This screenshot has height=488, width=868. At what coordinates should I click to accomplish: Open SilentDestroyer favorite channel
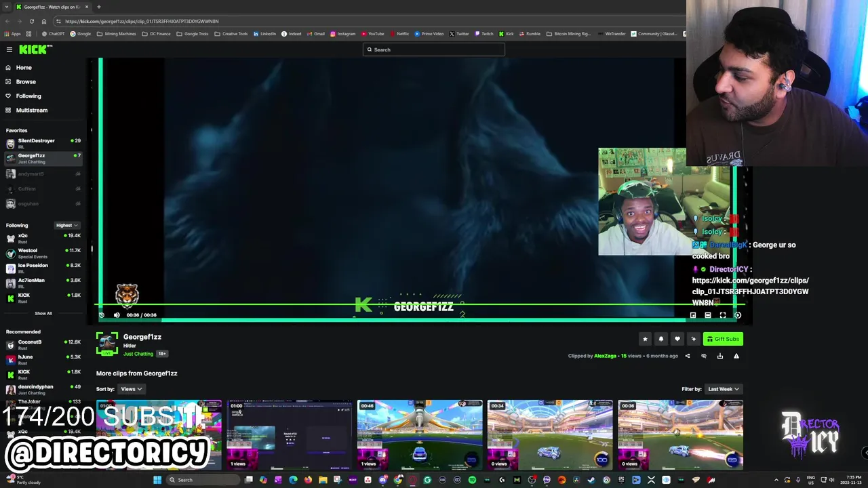coord(43,143)
